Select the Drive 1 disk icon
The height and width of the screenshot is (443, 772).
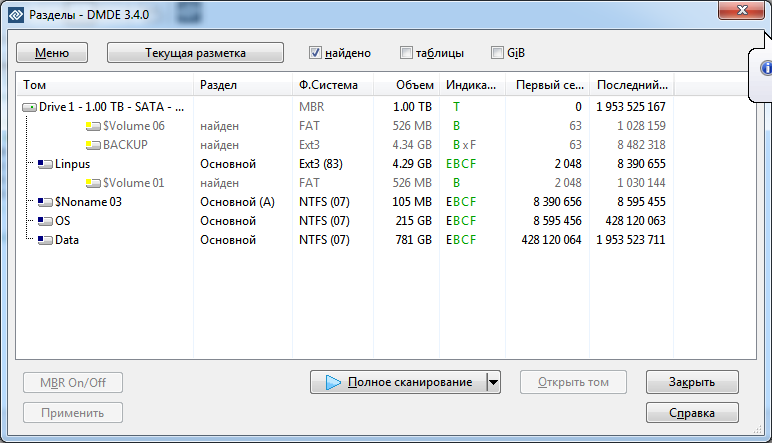coord(30,107)
